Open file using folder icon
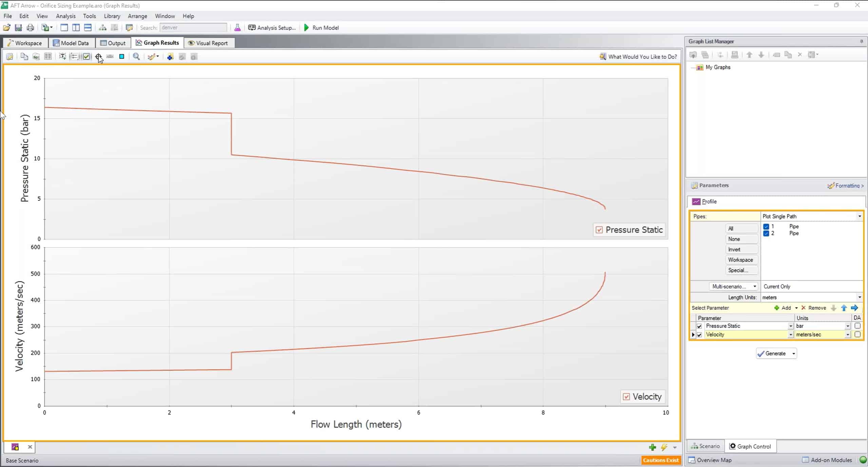 point(6,27)
